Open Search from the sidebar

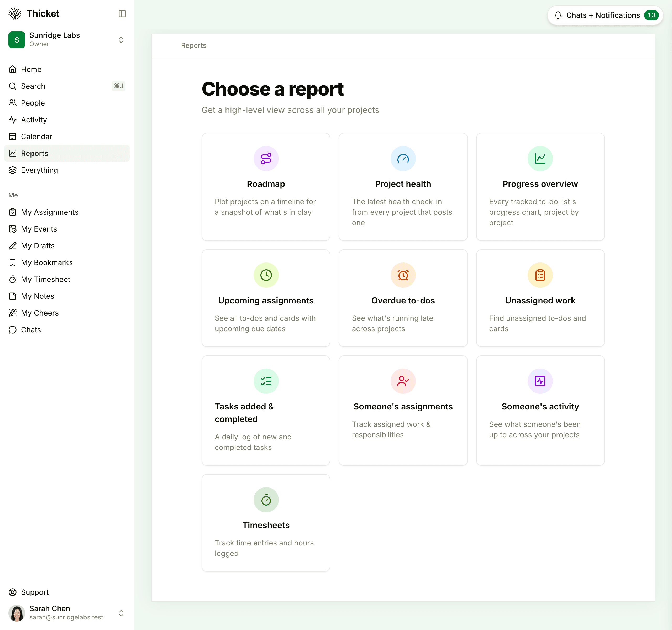[67, 86]
